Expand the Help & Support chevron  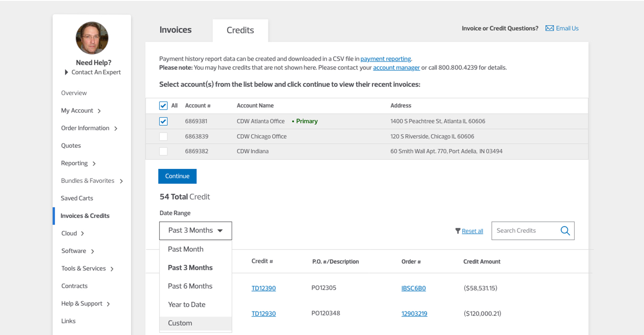coord(108,304)
